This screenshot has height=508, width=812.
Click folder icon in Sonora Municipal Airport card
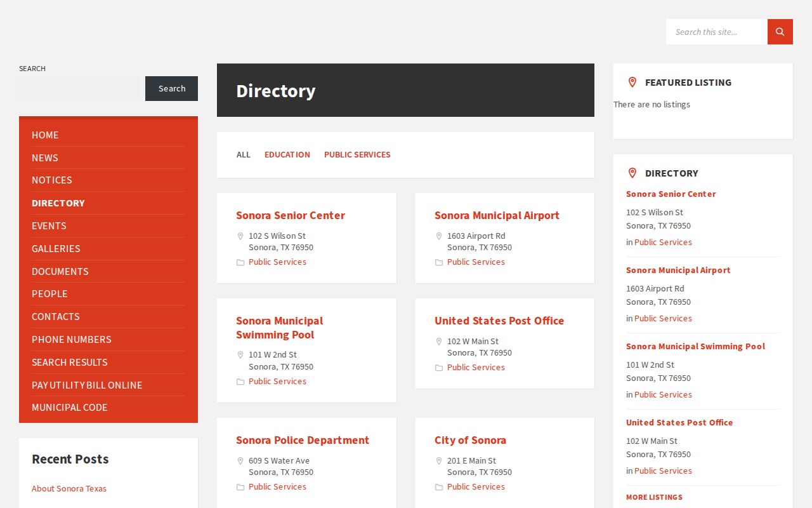point(439,262)
